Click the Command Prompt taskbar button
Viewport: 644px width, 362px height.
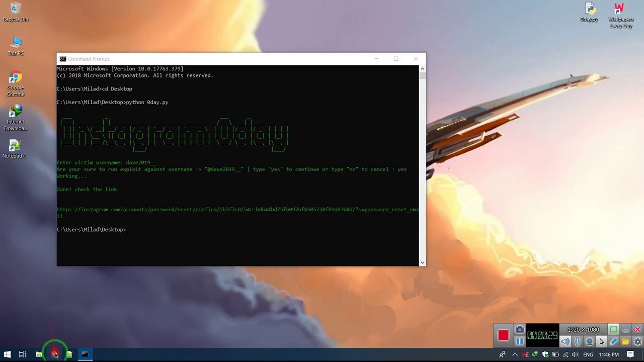(x=85, y=354)
